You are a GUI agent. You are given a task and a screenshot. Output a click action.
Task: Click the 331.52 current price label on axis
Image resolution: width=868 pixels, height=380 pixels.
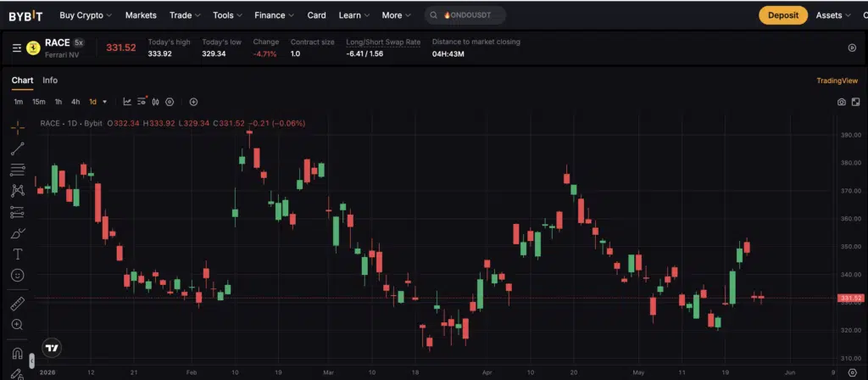point(851,298)
